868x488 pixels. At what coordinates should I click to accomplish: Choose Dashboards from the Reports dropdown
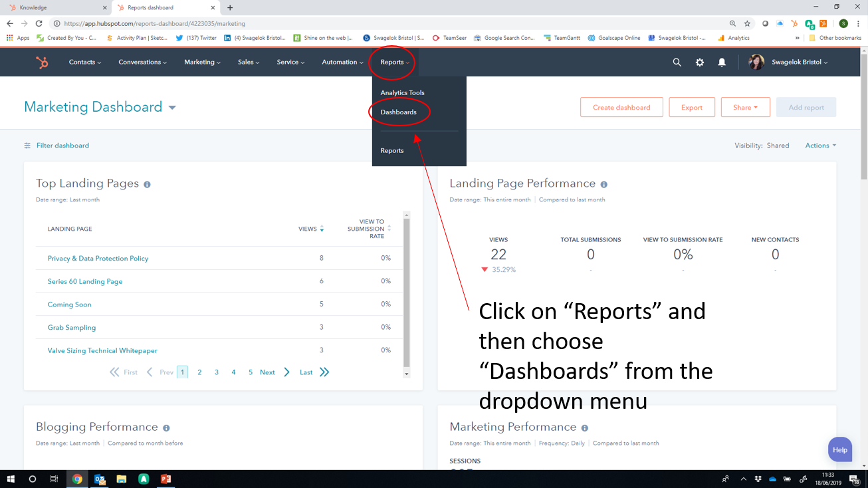[398, 112]
